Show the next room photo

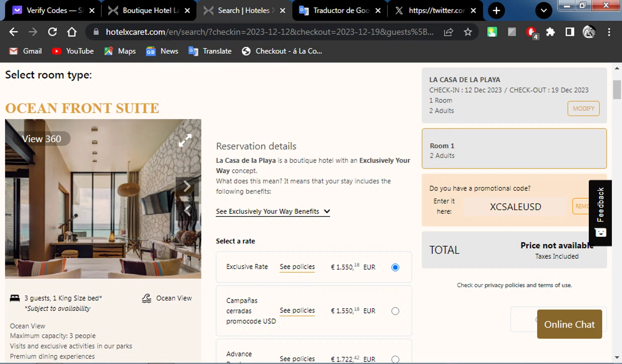tap(187, 186)
